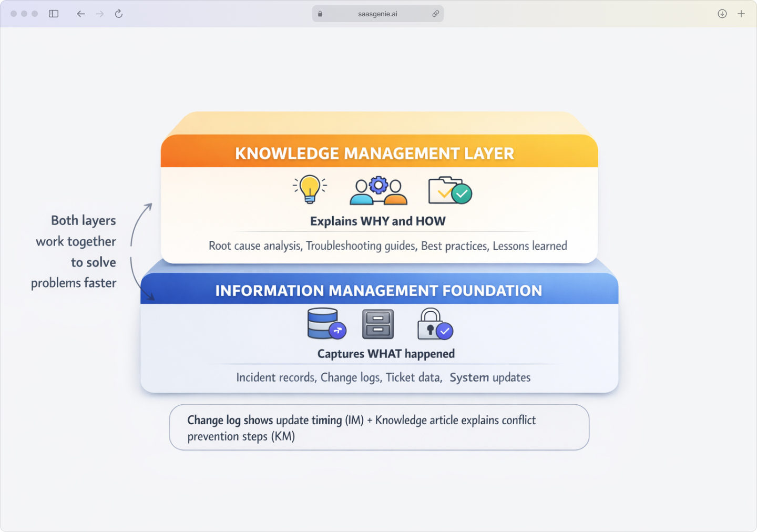Click the lightbulb icon in Knowledge Management Layer
This screenshot has height=532, width=757.
click(310, 189)
